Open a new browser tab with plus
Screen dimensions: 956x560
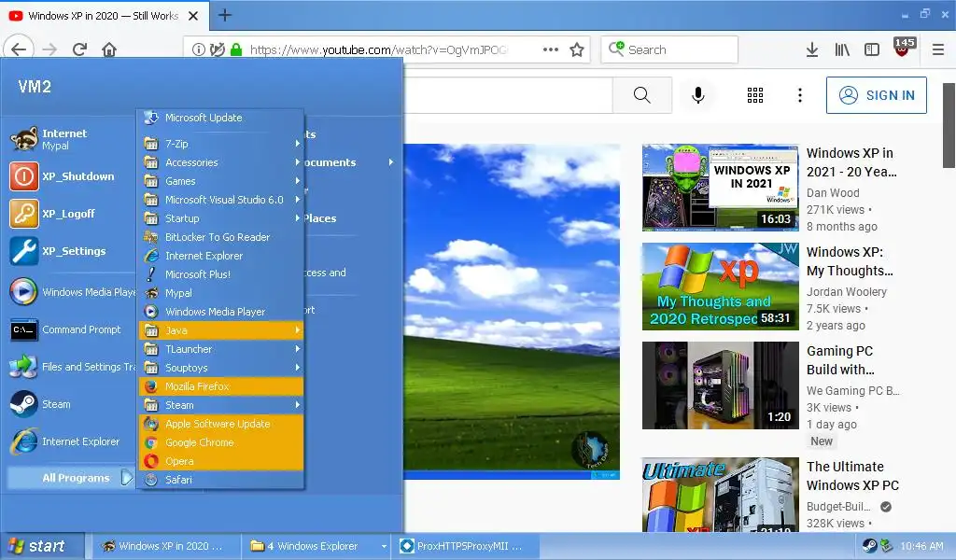225,15
